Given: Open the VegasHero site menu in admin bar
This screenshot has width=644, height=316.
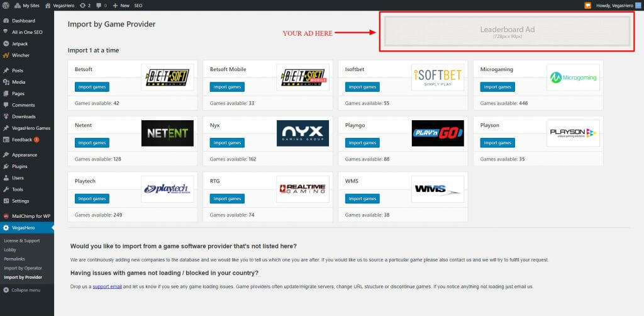Looking at the screenshot, I should coord(60,6).
